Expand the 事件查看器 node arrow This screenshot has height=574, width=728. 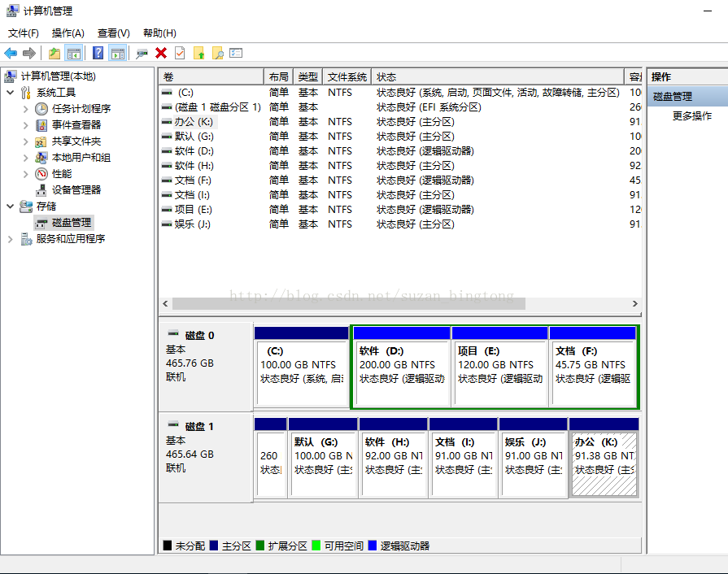pyautogui.click(x=25, y=125)
